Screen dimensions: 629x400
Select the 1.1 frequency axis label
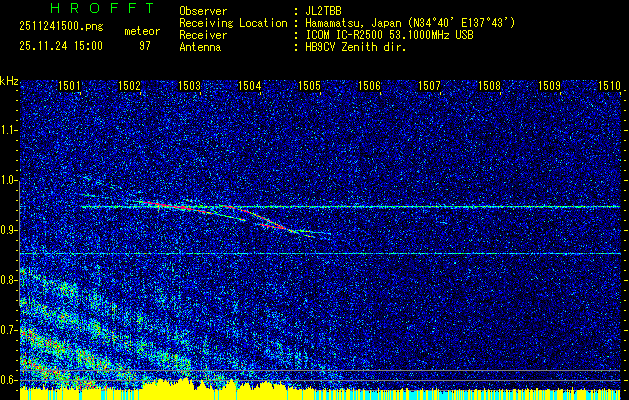point(9,130)
